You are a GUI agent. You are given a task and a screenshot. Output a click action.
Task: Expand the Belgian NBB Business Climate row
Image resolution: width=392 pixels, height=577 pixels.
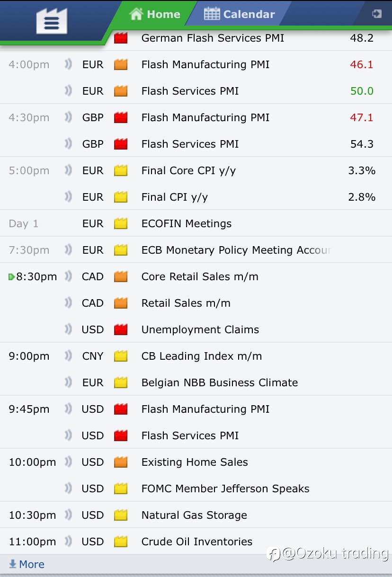(196, 382)
